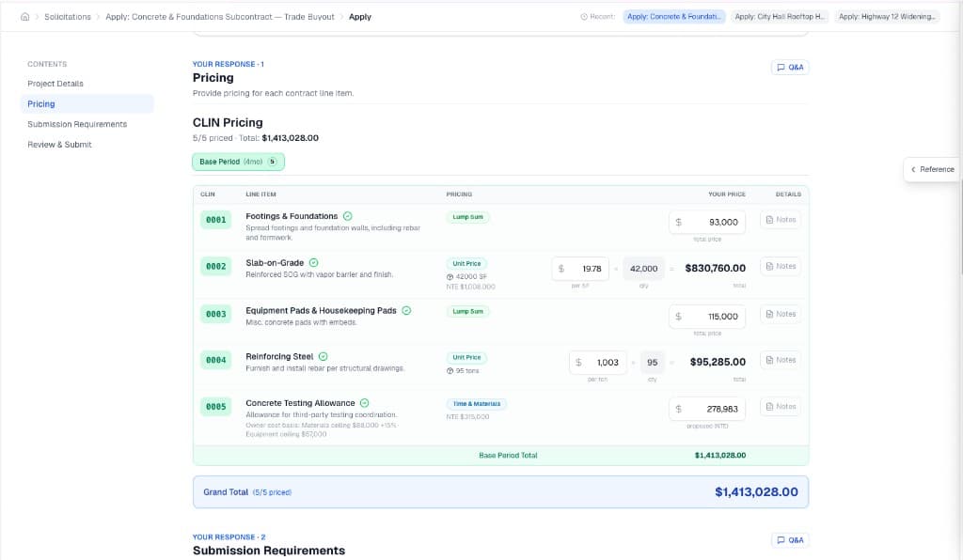
Task: Click Reinforcing Steel quantity field 95
Action: (x=653, y=363)
